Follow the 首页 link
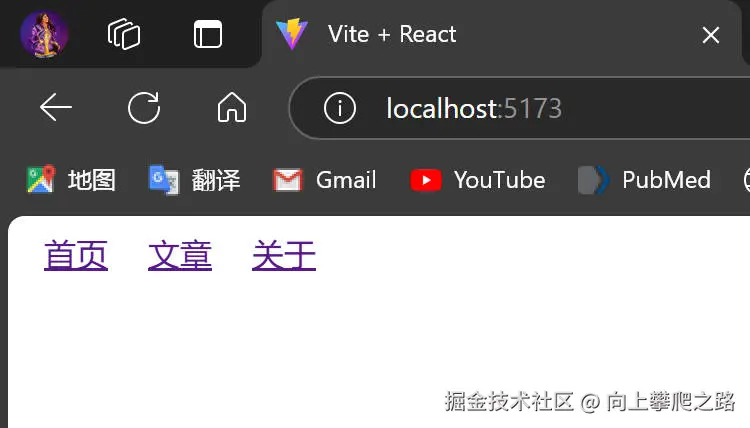 point(76,255)
